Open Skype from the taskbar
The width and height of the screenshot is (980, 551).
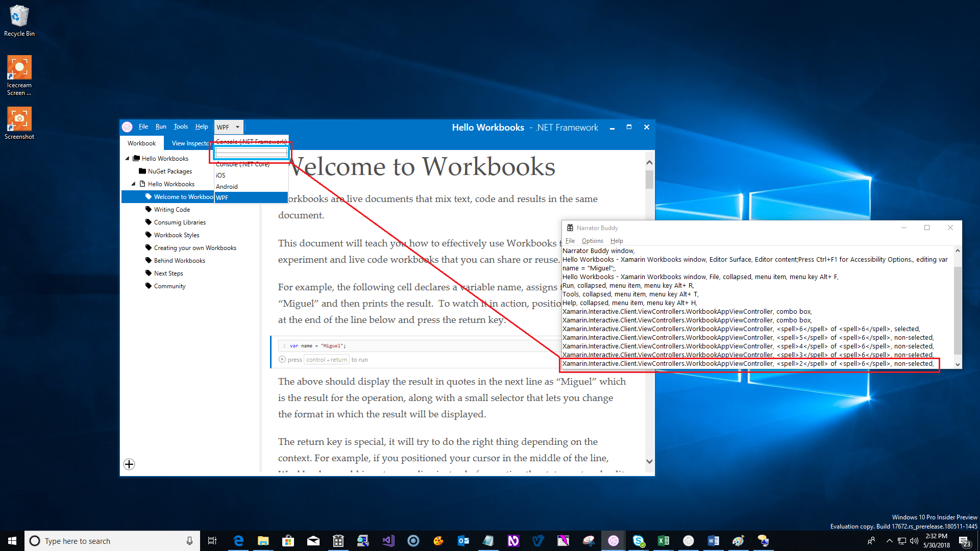click(x=639, y=541)
